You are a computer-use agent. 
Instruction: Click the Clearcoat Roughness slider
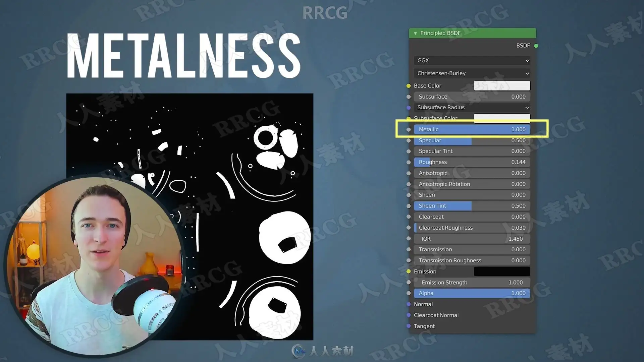pyautogui.click(x=472, y=228)
